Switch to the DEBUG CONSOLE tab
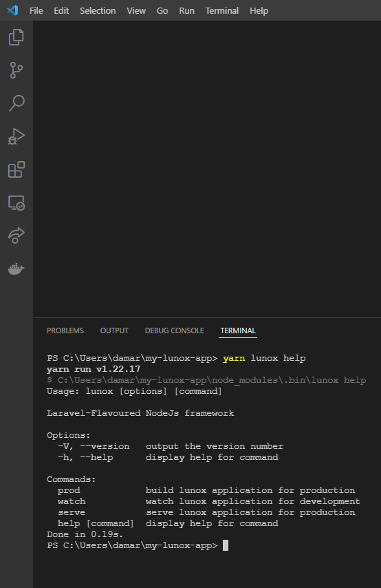This screenshot has height=588, width=381. [174, 330]
